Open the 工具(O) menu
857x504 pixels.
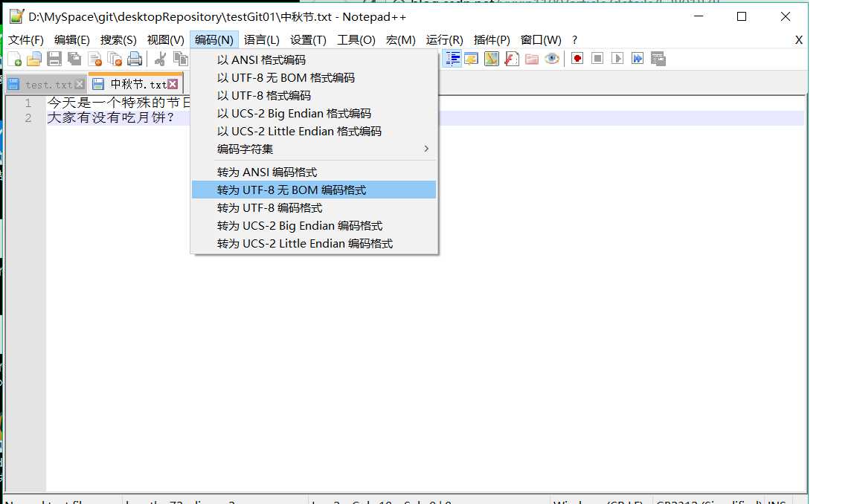[356, 40]
